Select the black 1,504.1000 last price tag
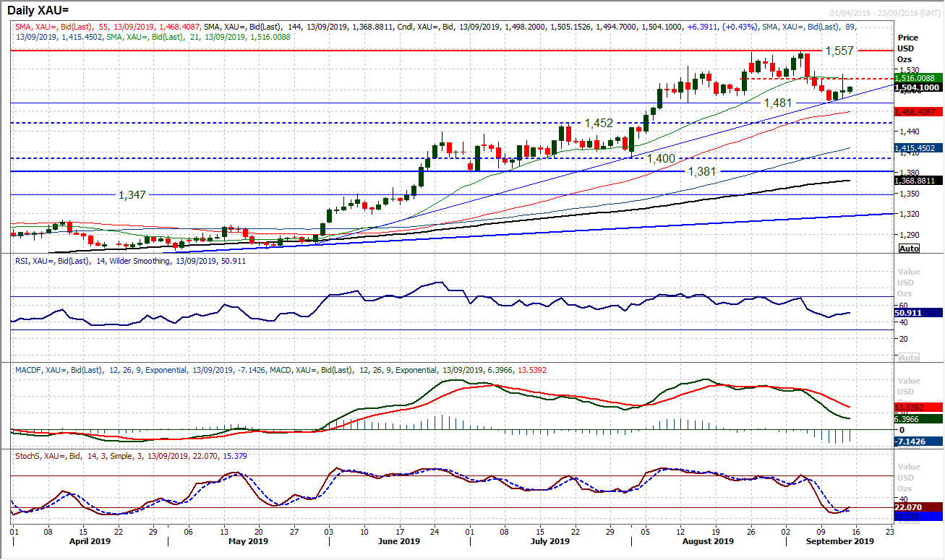The width and height of the screenshot is (945, 560). point(919,87)
